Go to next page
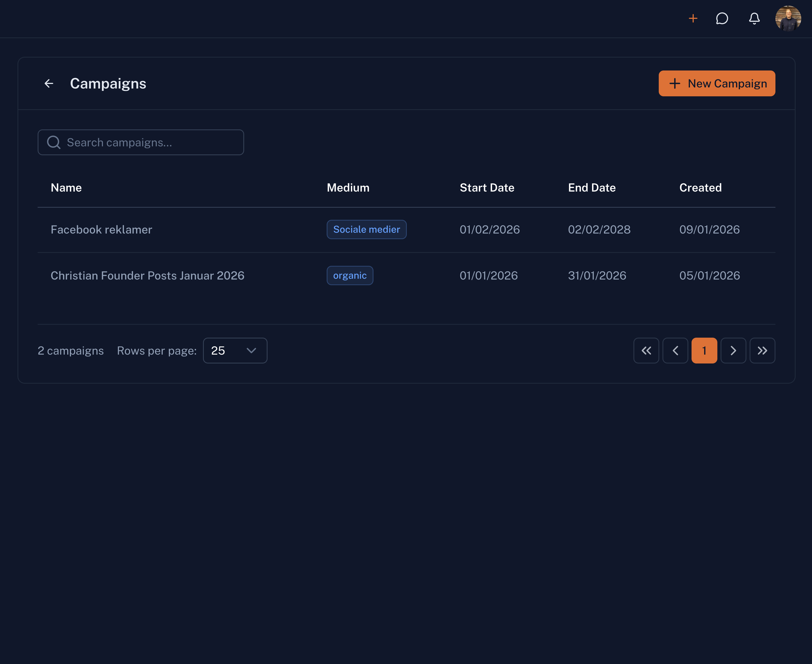The image size is (812, 664). 733,350
